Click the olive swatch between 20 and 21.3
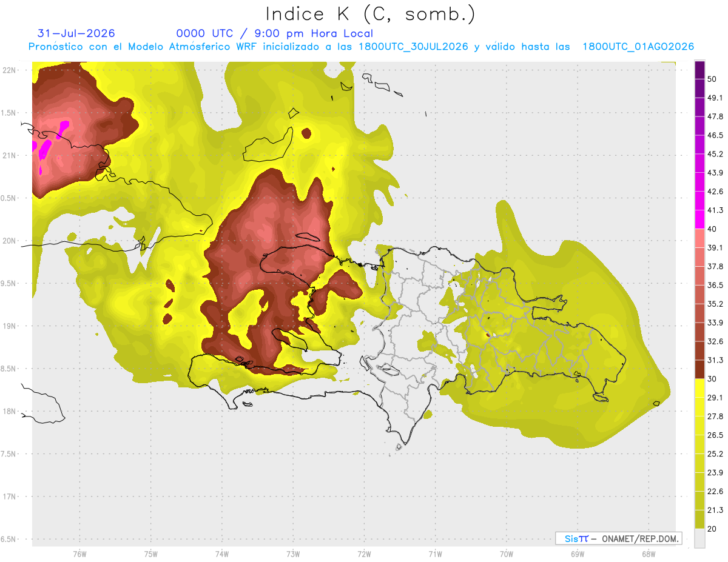728x562 pixels. [x=699, y=519]
